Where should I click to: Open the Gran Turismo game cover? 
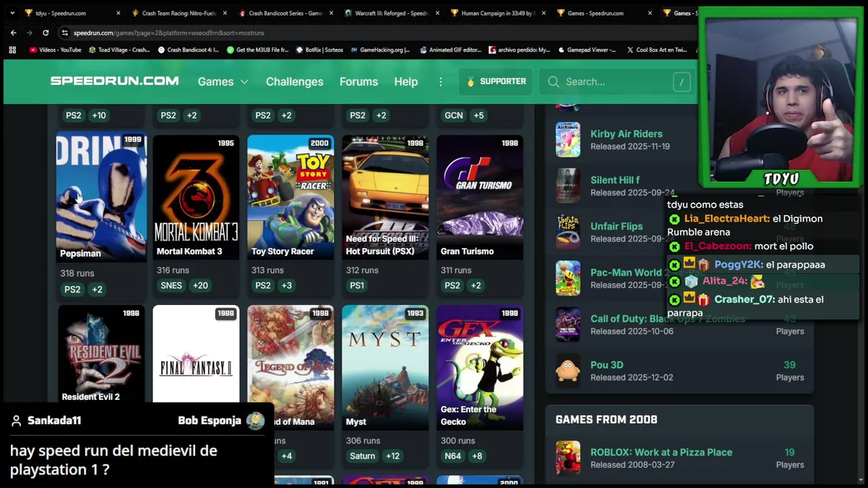click(479, 197)
